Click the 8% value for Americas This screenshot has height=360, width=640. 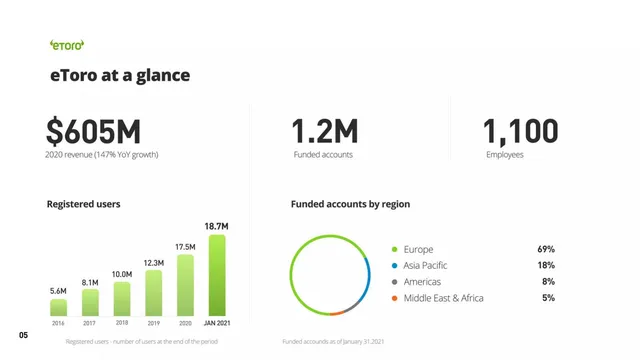point(549,282)
